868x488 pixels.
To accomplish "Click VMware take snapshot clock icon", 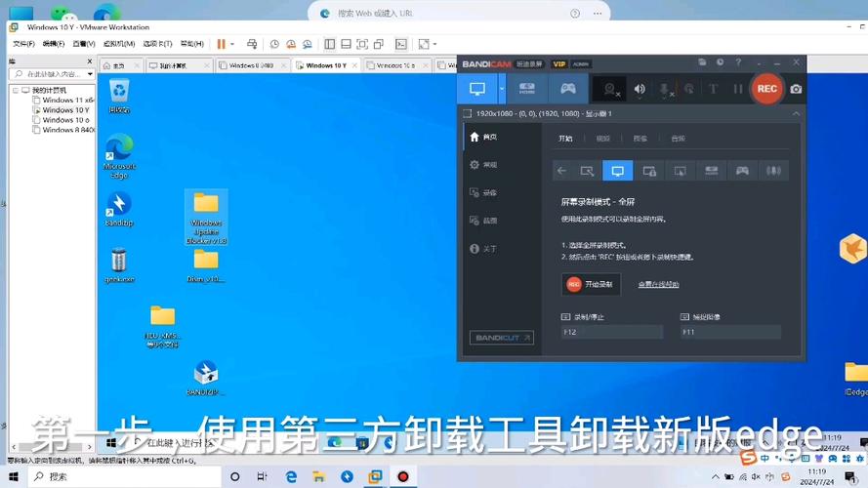I will 274,44.
